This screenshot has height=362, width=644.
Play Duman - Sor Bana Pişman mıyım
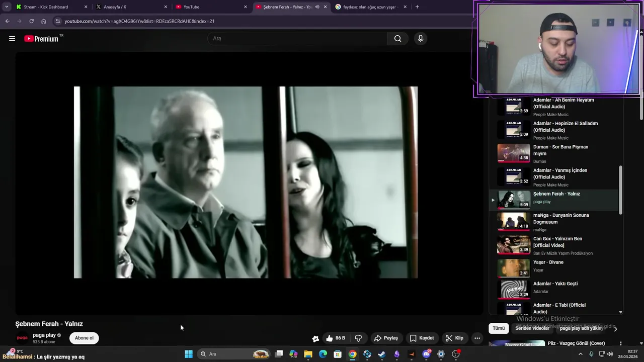[553, 153]
